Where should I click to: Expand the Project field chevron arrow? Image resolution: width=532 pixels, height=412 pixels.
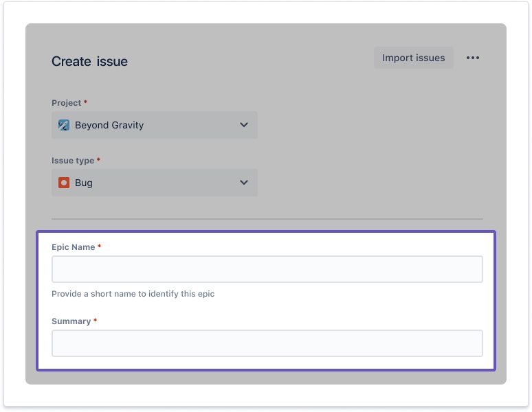coord(243,125)
